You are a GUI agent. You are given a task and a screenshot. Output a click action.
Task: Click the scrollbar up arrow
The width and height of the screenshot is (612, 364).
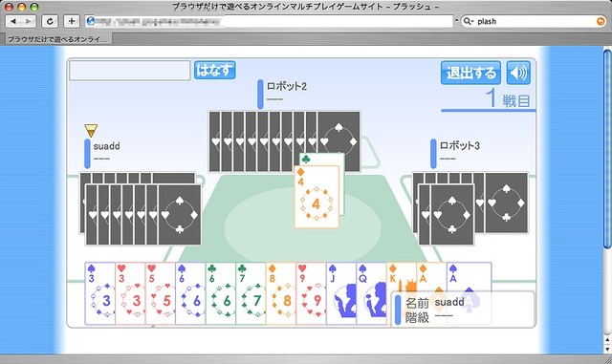click(x=607, y=340)
